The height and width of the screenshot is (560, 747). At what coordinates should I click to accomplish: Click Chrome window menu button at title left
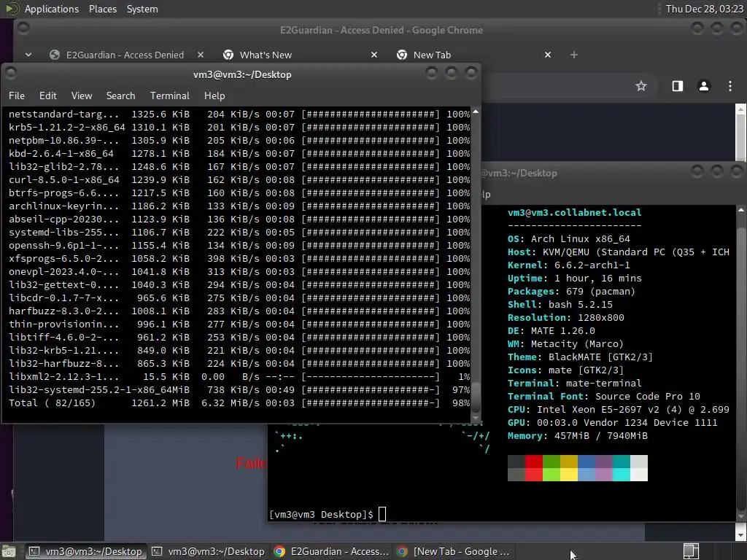(23, 29)
